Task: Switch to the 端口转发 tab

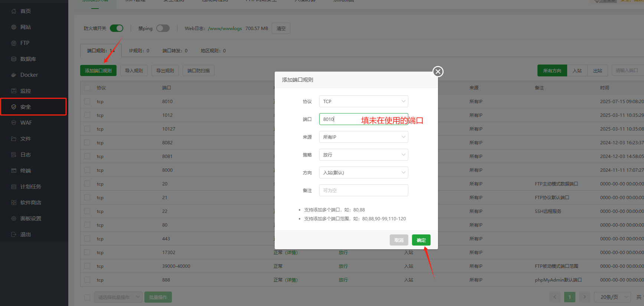Action: pyautogui.click(x=175, y=51)
